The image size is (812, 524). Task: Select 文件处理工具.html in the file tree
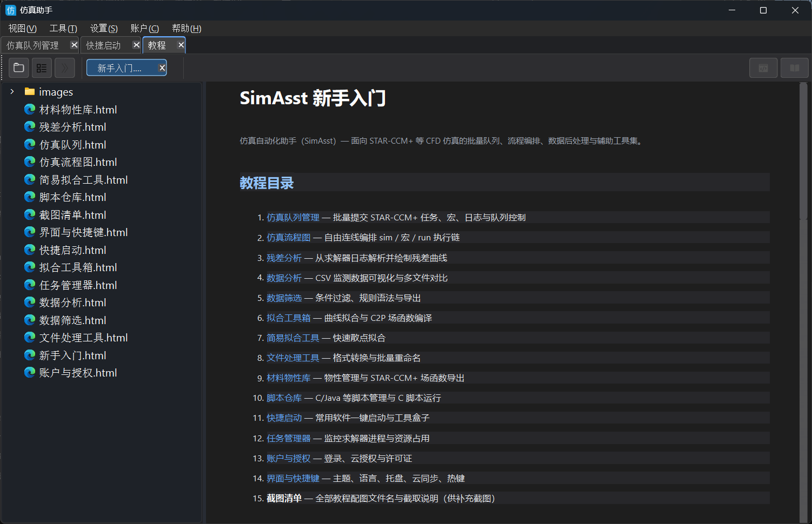click(83, 338)
